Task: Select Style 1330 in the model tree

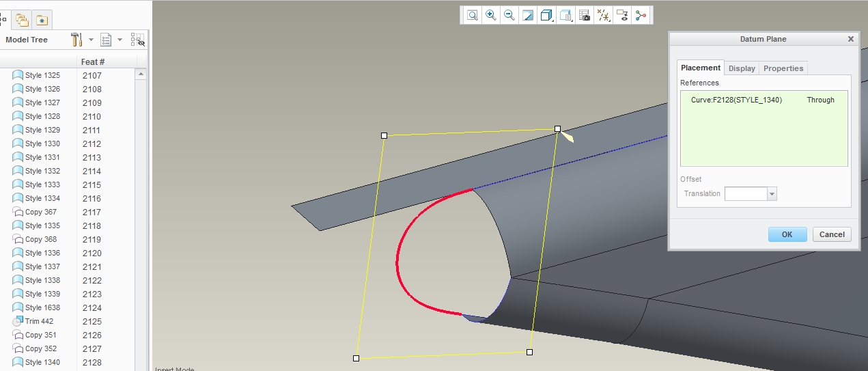Action: click(x=42, y=143)
